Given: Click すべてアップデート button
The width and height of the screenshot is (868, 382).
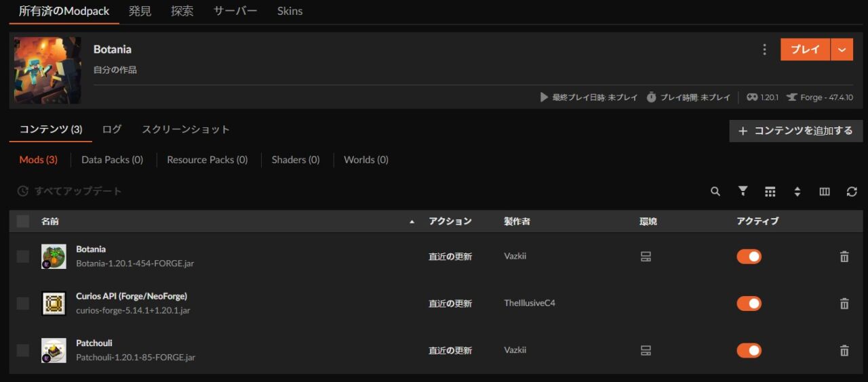Looking at the screenshot, I should (x=70, y=192).
